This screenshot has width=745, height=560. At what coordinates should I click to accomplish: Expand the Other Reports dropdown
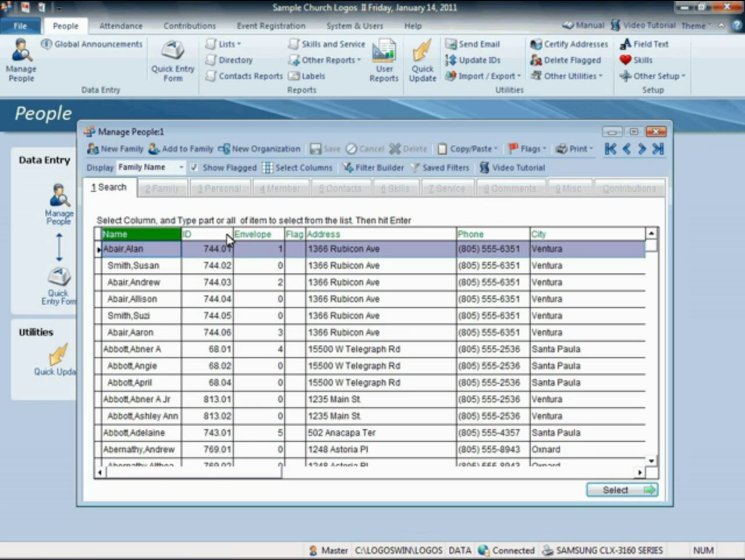[x=325, y=60]
